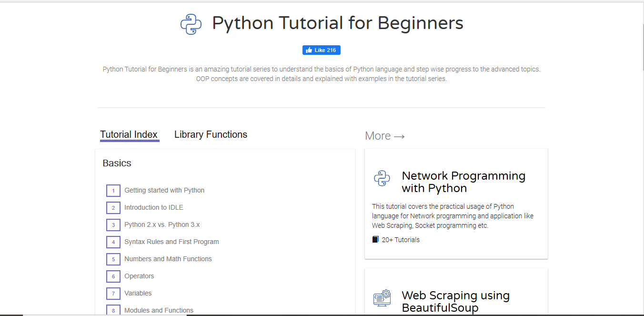Screen dimensions: 644x316
Task: Open the Variables tutorial
Action: point(138,293)
